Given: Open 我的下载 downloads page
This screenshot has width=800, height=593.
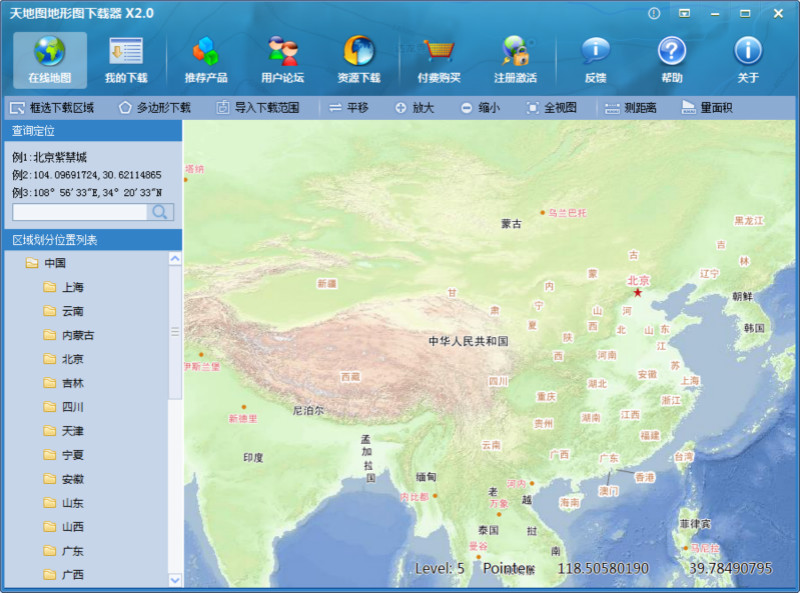Looking at the screenshot, I should [x=126, y=59].
